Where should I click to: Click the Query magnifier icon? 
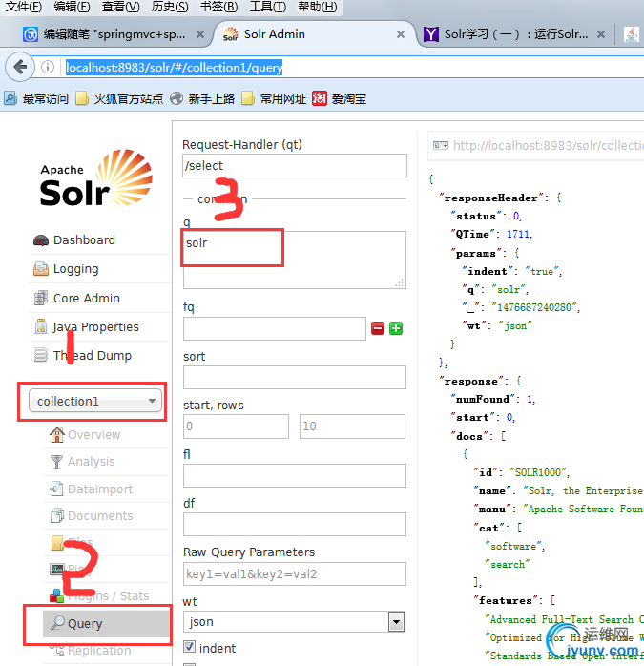point(57,623)
